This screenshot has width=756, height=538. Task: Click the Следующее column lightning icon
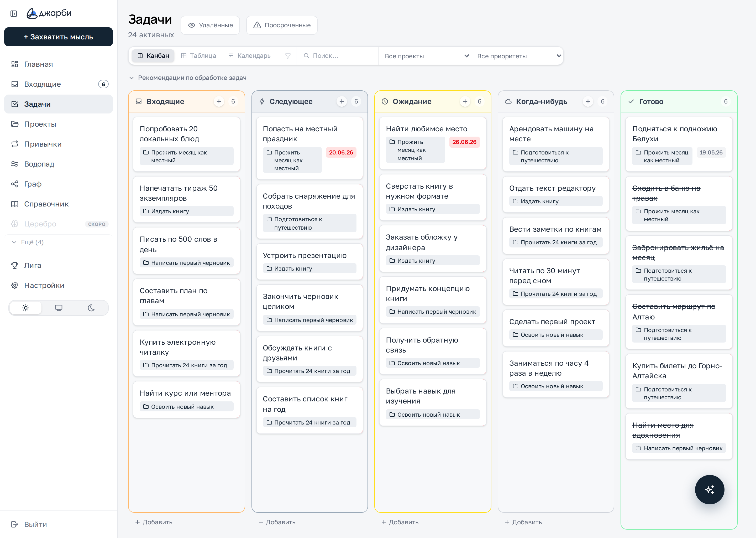[x=262, y=101]
